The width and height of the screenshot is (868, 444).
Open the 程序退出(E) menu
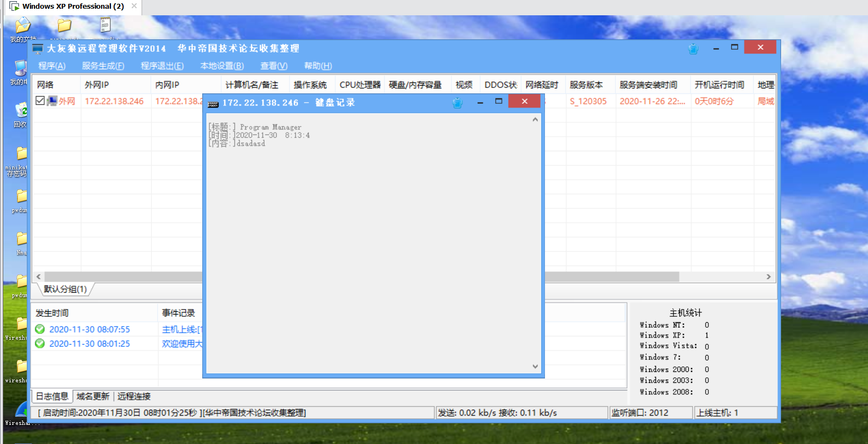[162, 66]
